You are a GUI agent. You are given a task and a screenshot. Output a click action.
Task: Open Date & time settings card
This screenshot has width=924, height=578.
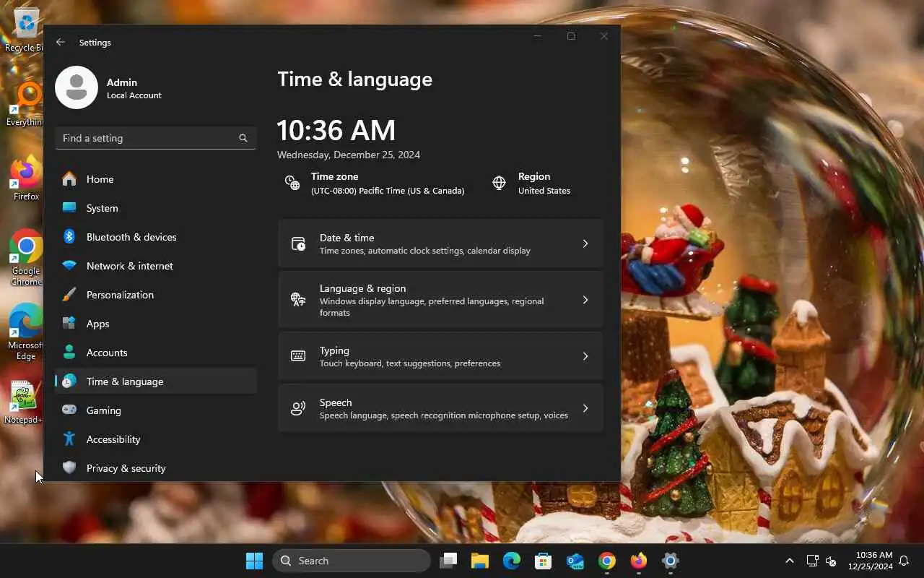pos(440,243)
